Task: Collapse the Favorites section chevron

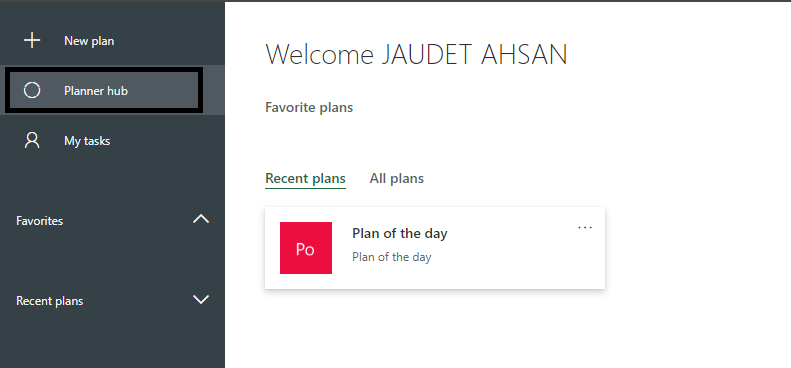Action: pyautogui.click(x=201, y=219)
